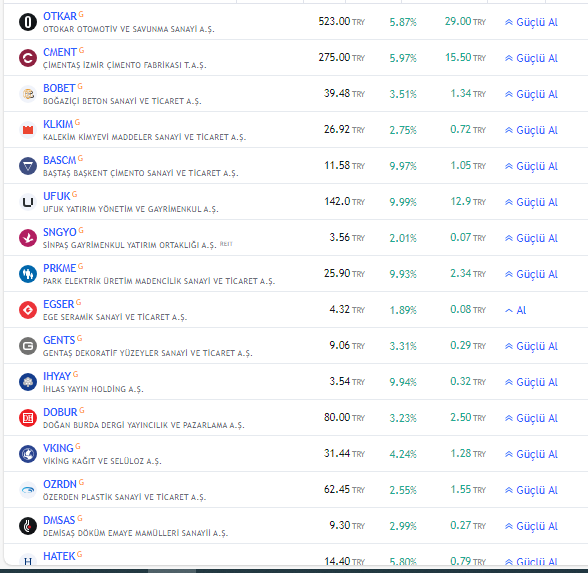Click KLKIM price 26.92 TRY

click(344, 129)
